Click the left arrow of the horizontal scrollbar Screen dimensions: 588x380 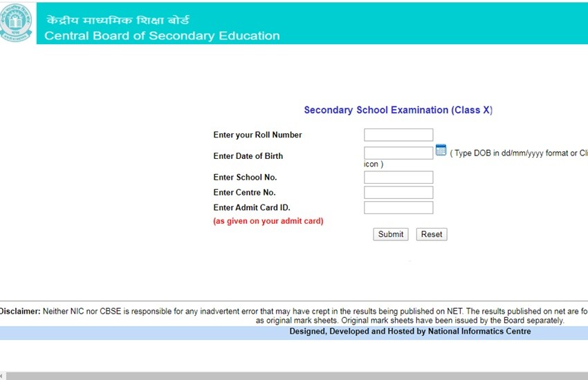pos(2,376)
